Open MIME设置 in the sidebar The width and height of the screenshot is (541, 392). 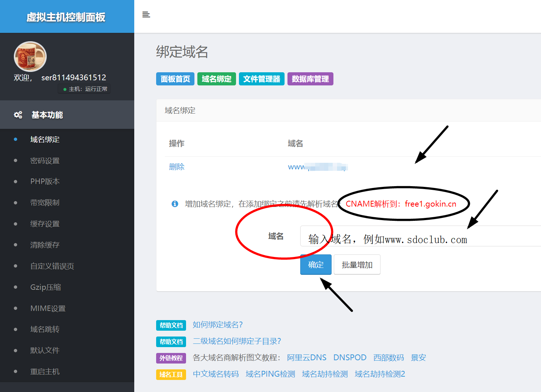click(x=48, y=308)
